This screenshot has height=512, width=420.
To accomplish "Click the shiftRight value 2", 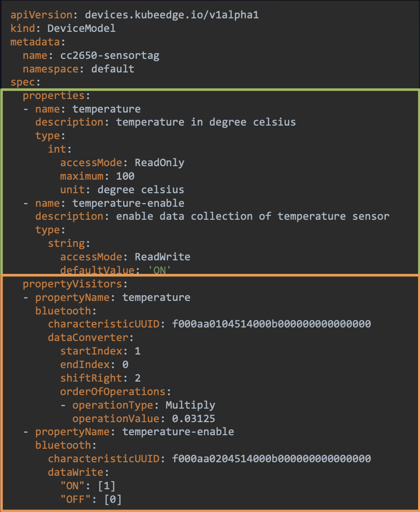I will coord(138,378).
